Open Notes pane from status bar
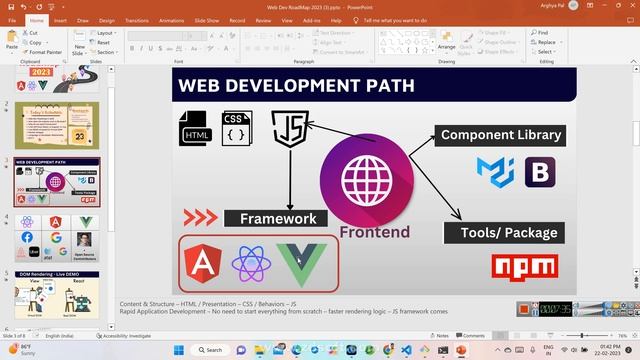This screenshot has width=640, height=360. 439,336
